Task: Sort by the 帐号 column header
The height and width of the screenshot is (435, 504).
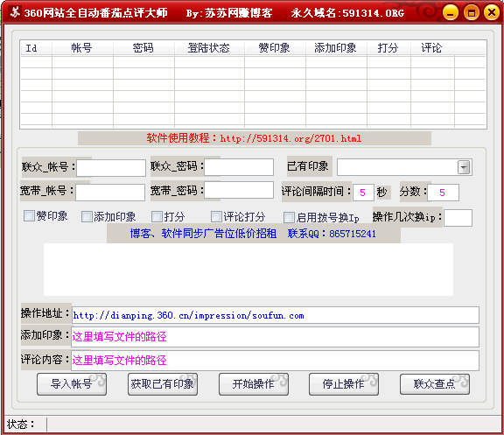Action: pos(82,48)
